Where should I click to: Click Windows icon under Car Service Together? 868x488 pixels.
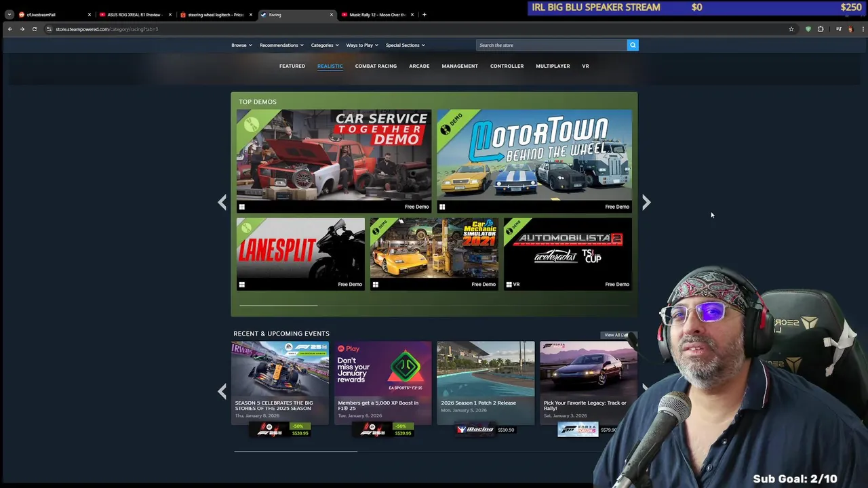(x=242, y=207)
